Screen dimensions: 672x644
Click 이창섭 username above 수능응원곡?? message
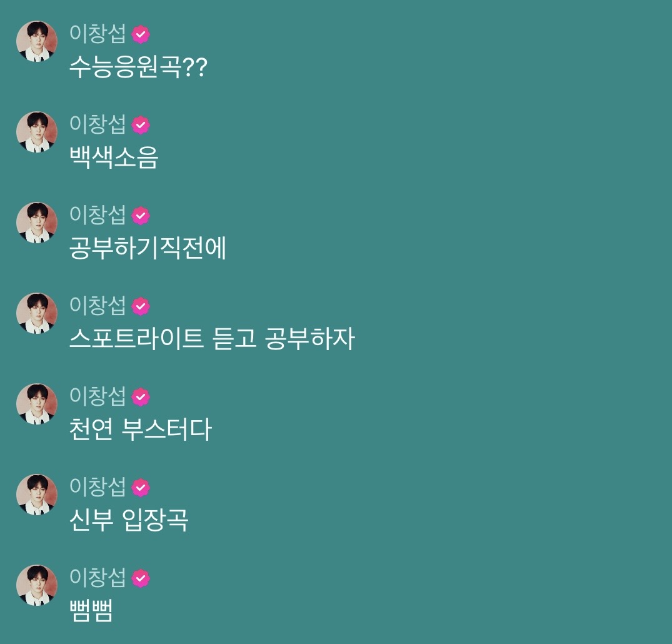tap(98, 34)
